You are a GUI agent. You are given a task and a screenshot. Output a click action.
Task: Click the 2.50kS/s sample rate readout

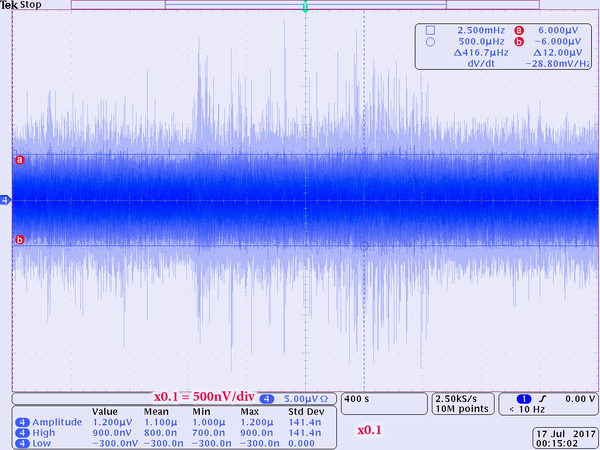pyautogui.click(x=458, y=399)
